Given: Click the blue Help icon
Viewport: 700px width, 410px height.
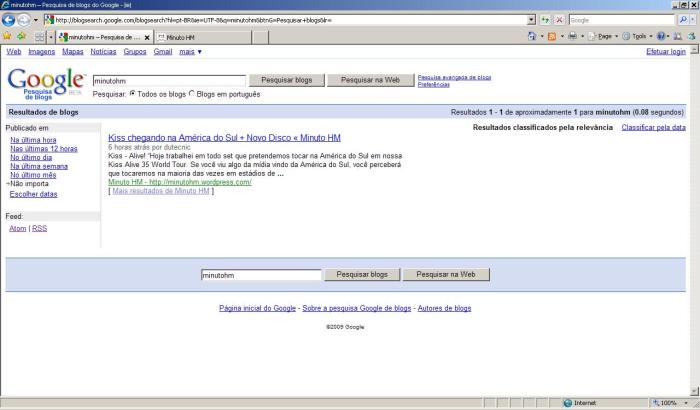Looking at the screenshot, I should click(661, 36).
